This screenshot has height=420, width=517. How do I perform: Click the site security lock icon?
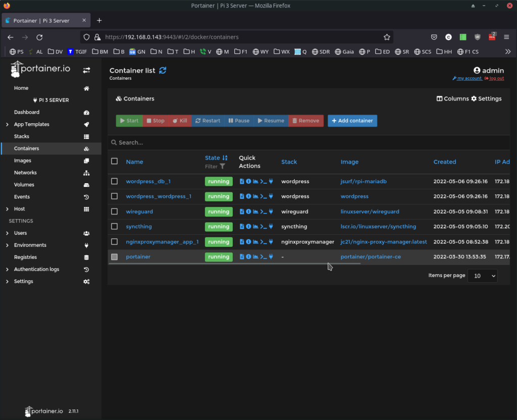coord(97,37)
